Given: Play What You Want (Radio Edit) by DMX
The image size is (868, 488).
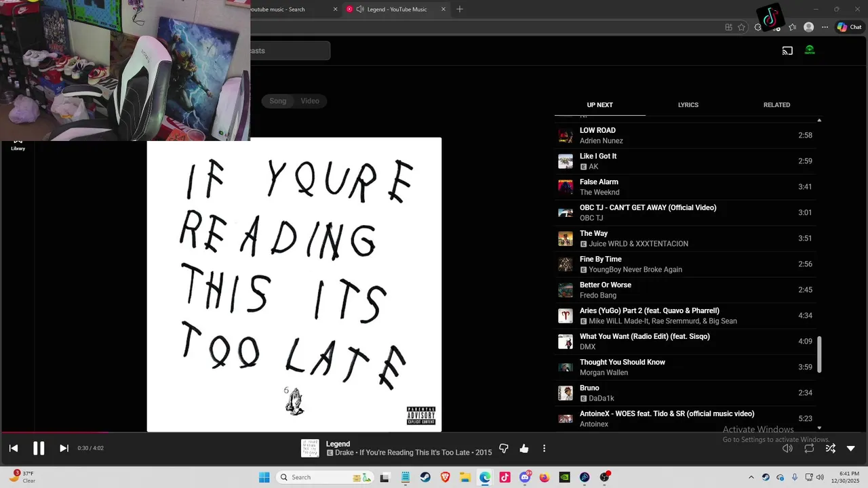Looking at the screenshot, I should tap(685, 342).
